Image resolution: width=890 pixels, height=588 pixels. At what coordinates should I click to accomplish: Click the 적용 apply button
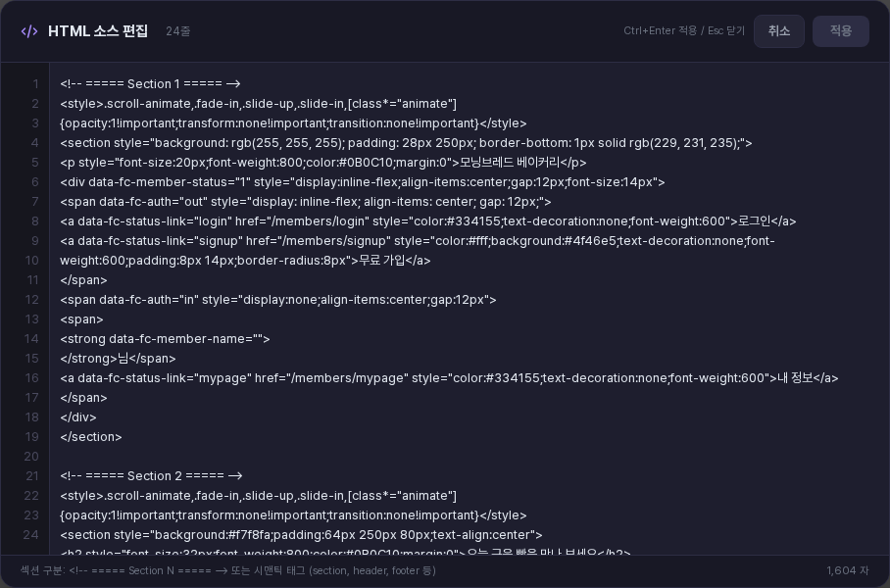(x=841, y=31)
